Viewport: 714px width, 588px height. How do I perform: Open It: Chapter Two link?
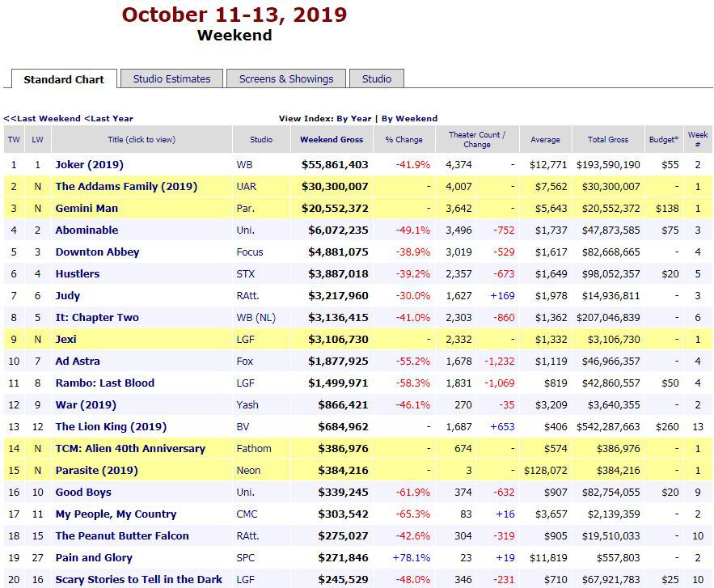point(97,318)
